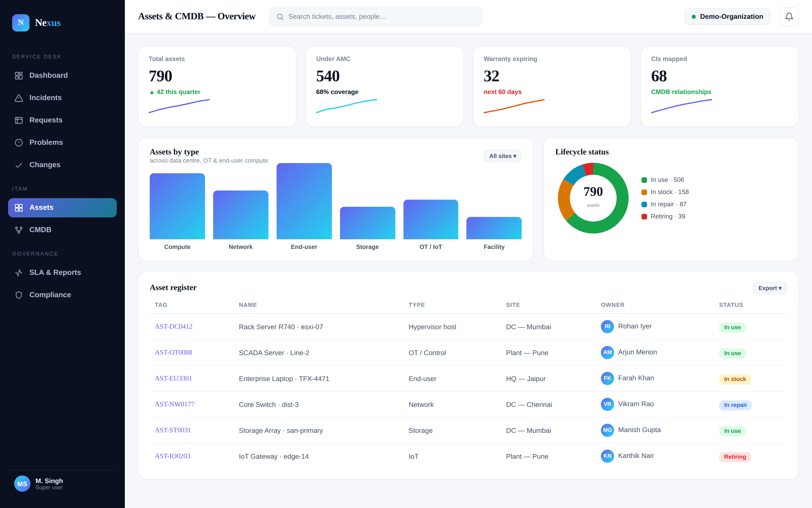Click the MS user avatar
812x508 pixels.
coord(22,483)
